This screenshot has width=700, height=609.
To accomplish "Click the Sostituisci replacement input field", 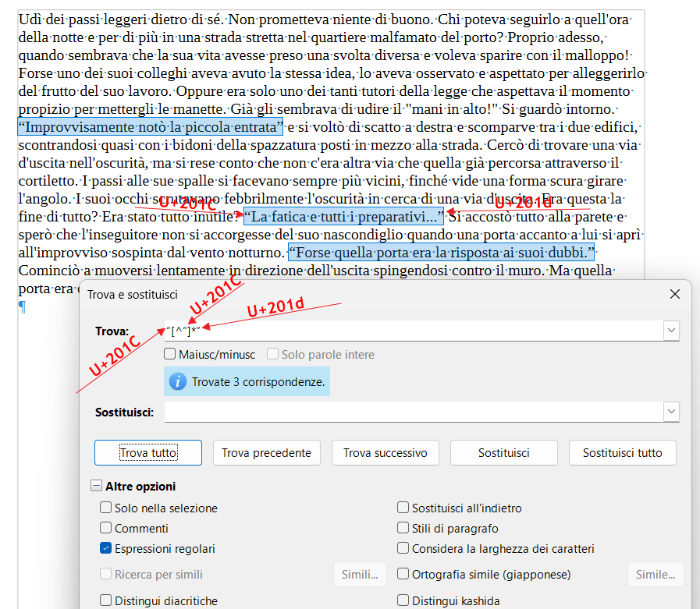I will coord(414,412).
